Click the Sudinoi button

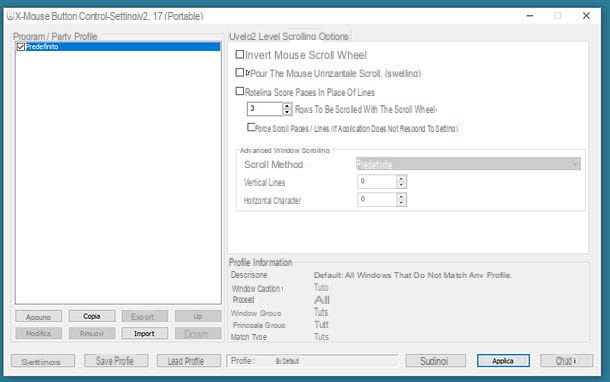[435, 361]
